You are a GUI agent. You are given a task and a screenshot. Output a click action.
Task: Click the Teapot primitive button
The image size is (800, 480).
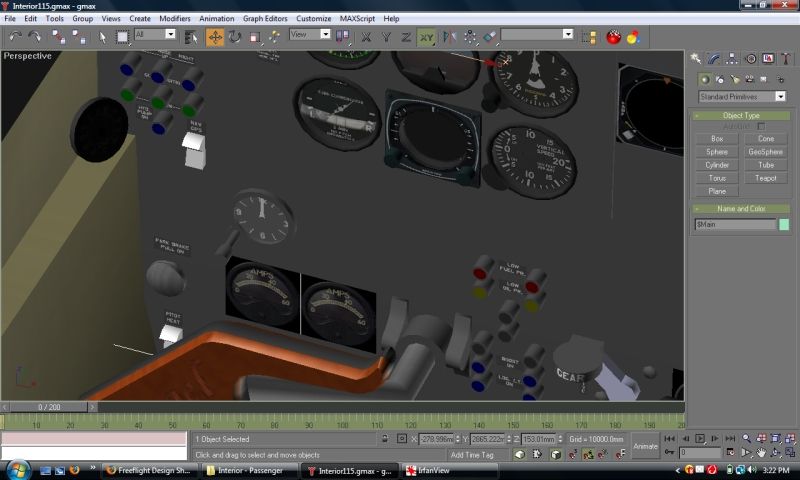pyautogui.click(x=765, y=178)
